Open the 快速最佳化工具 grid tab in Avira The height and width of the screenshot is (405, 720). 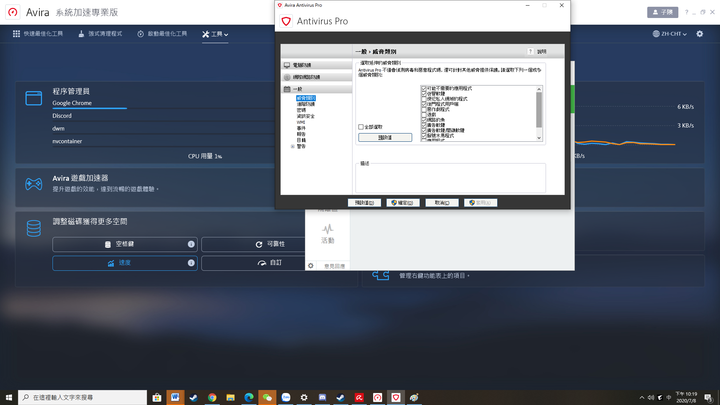pyautogui.click(x=38, y=34)
